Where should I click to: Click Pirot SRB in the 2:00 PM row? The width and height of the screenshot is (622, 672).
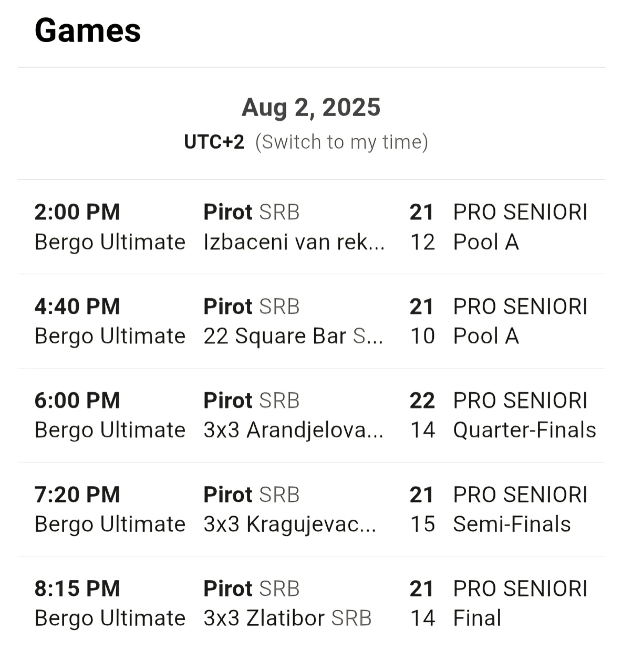click(251, 213)
